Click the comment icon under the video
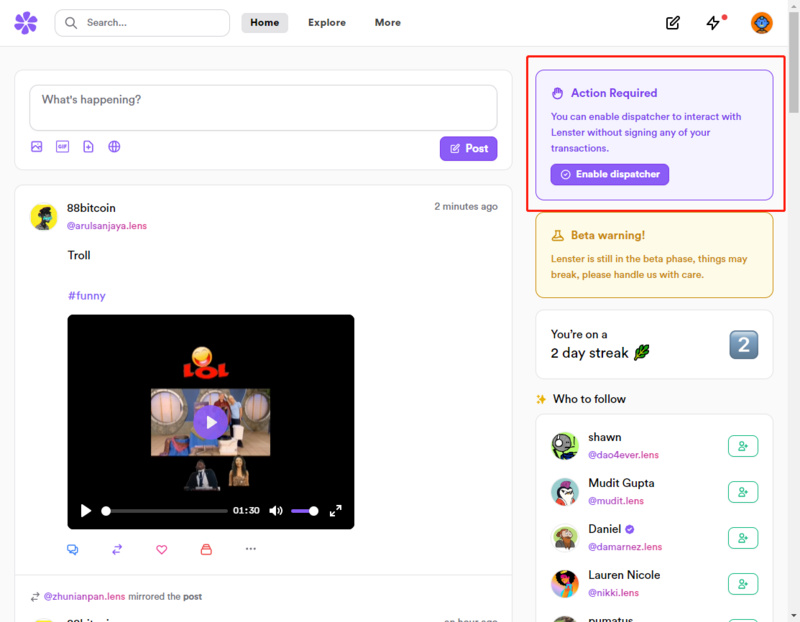The height and width of the screenshot is (622, 800). point(73,549)
